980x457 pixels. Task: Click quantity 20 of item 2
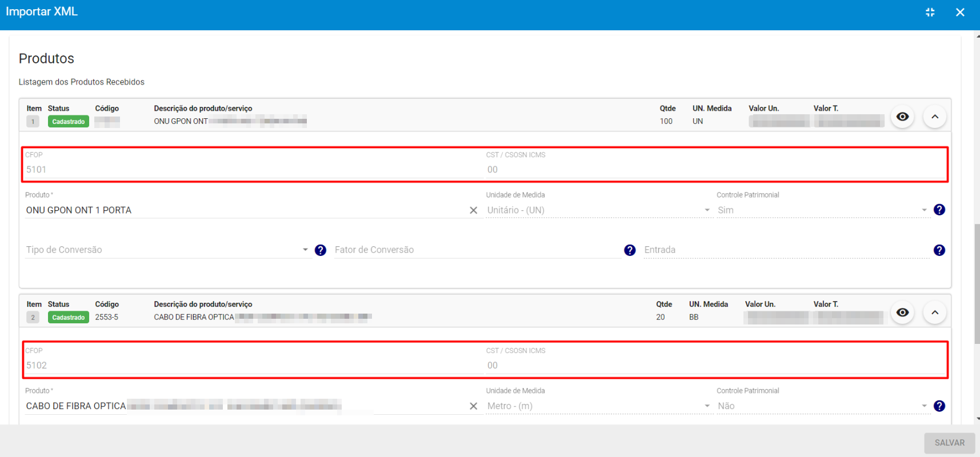click(x=661, y=317)
